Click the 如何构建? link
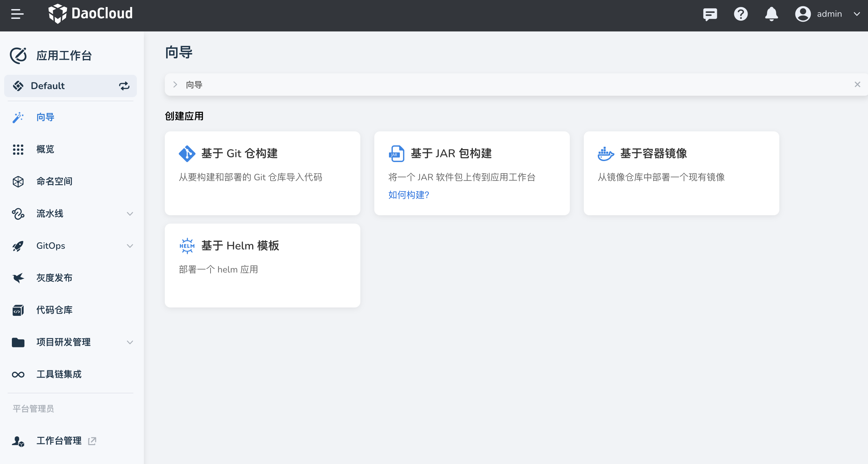 coord(408,195)
